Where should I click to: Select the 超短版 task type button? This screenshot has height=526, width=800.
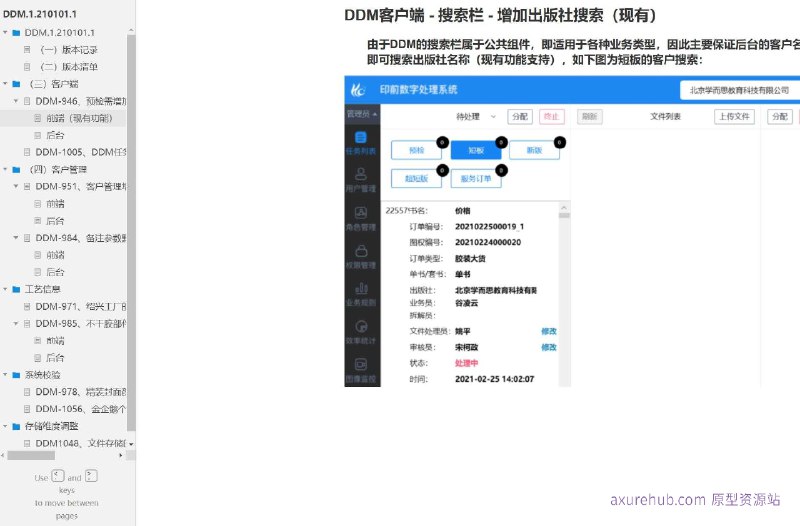[x=416, y=179]
